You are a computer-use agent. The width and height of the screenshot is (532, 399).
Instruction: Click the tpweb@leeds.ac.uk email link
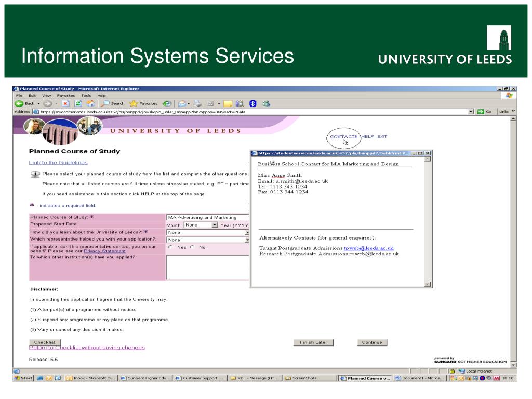pyautogui.click(x=369, y=248)
